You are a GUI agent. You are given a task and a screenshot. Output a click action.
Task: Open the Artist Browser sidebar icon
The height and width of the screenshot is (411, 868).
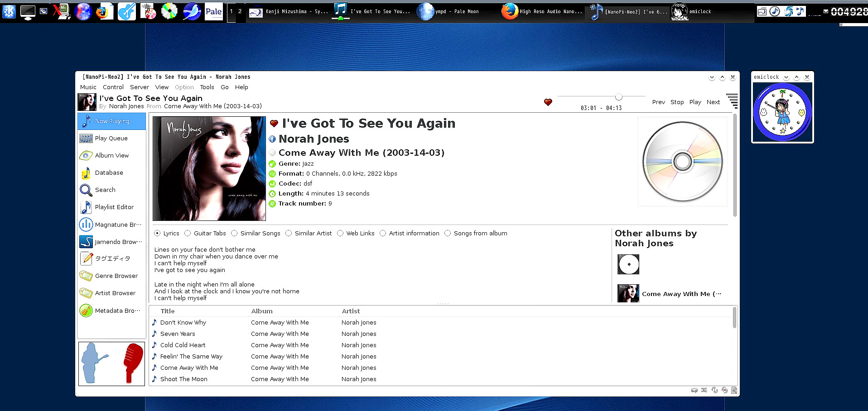[x=86, y=293]
